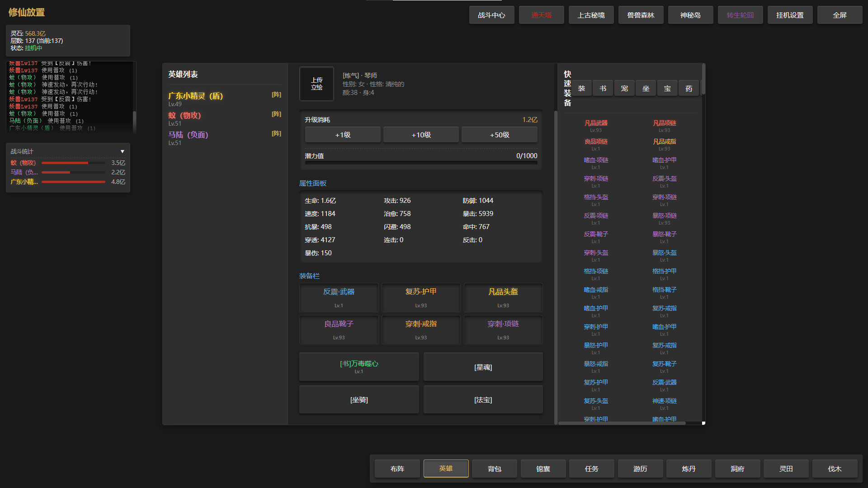Open the empty [坐骑] mount slot
Image resolution: width=868 pixels, height=488 pixels.
coord(359,399)
